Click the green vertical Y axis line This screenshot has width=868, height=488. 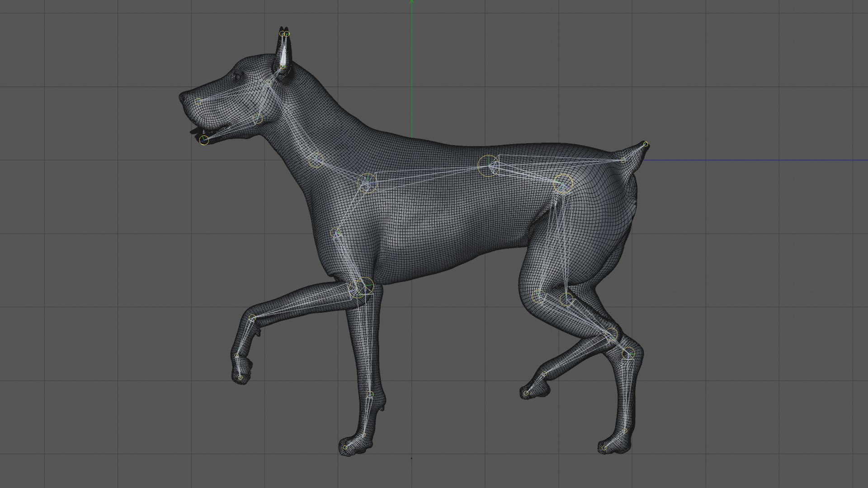(x=411, y=68)
